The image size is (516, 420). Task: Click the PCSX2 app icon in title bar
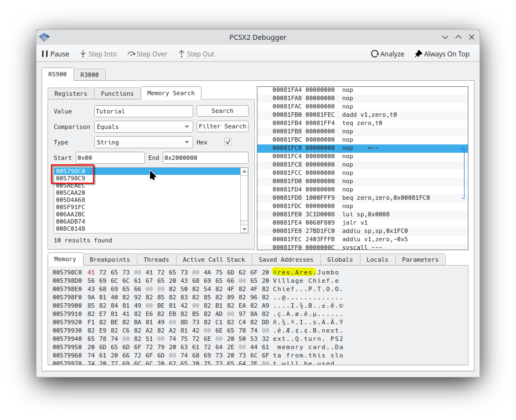click(44, 37)
